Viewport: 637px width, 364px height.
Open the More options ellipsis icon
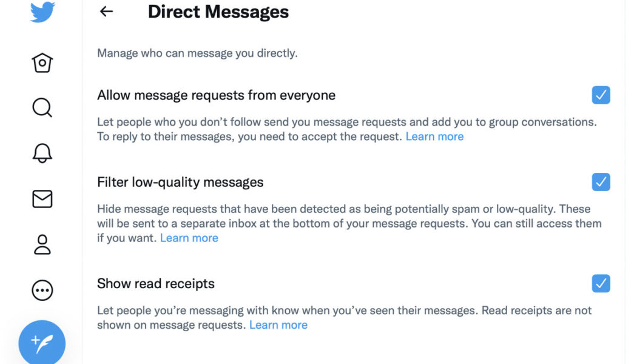pyautogui.click(x=41, y=290)
